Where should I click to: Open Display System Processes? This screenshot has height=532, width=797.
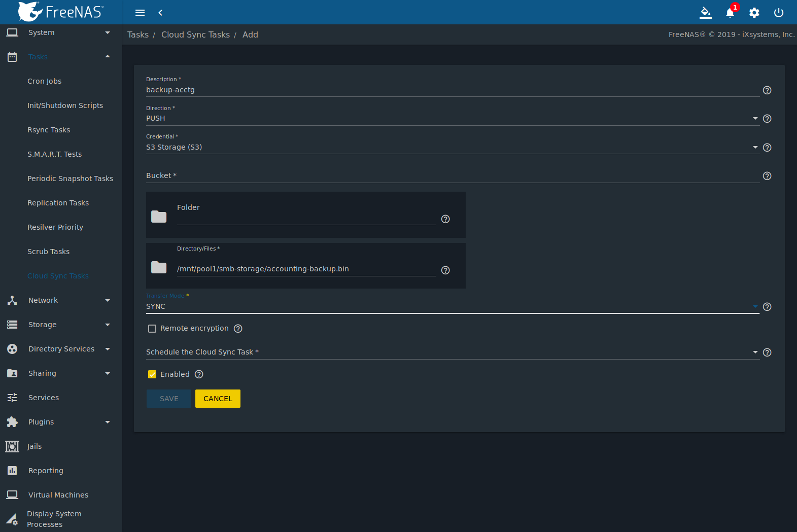pyautogui.click(x=54, y=519)
